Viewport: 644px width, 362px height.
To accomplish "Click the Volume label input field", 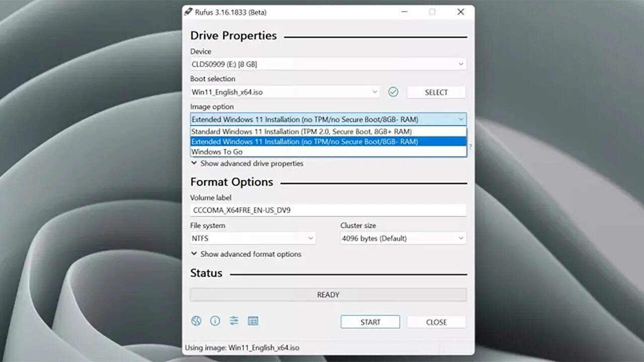I will coord(328,210).
